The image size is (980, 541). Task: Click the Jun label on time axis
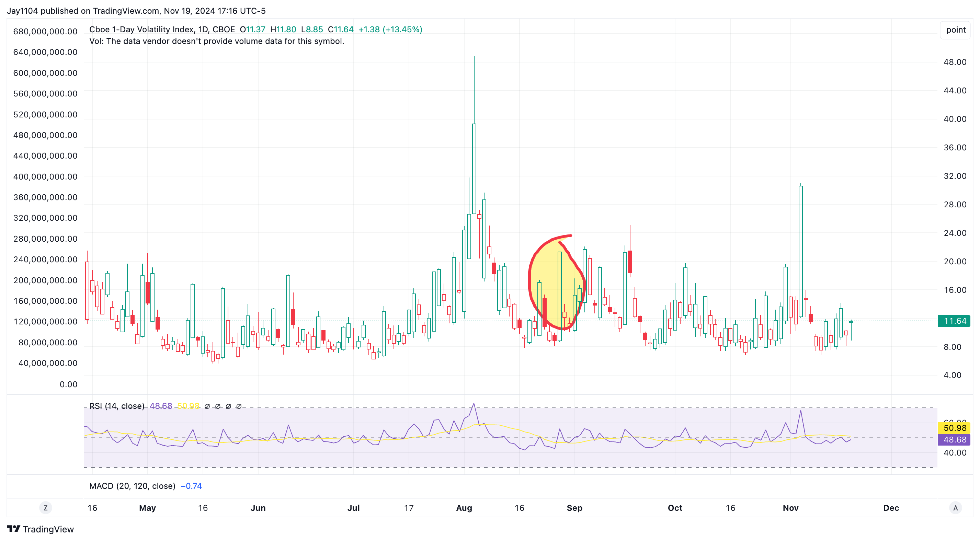258,508
